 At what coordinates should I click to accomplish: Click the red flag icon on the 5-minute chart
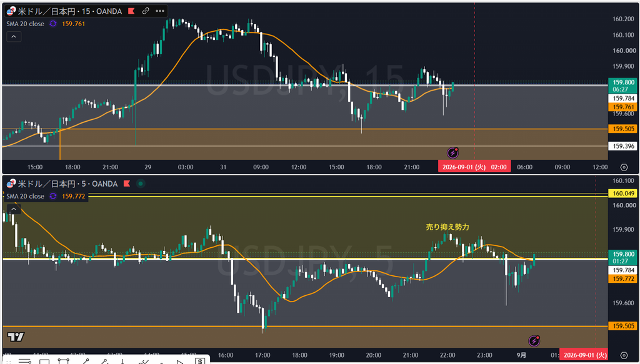pyautogui.click(x=126, y=184)
